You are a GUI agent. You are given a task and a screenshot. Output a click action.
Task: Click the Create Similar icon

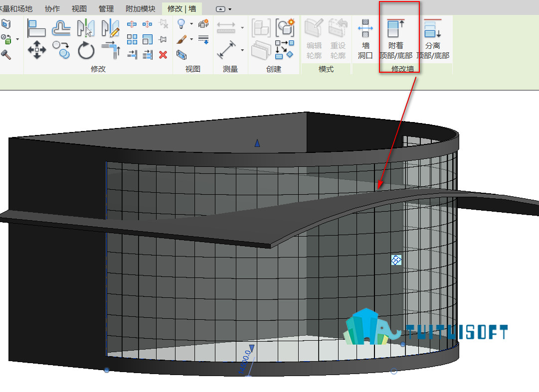coord(285,50)
